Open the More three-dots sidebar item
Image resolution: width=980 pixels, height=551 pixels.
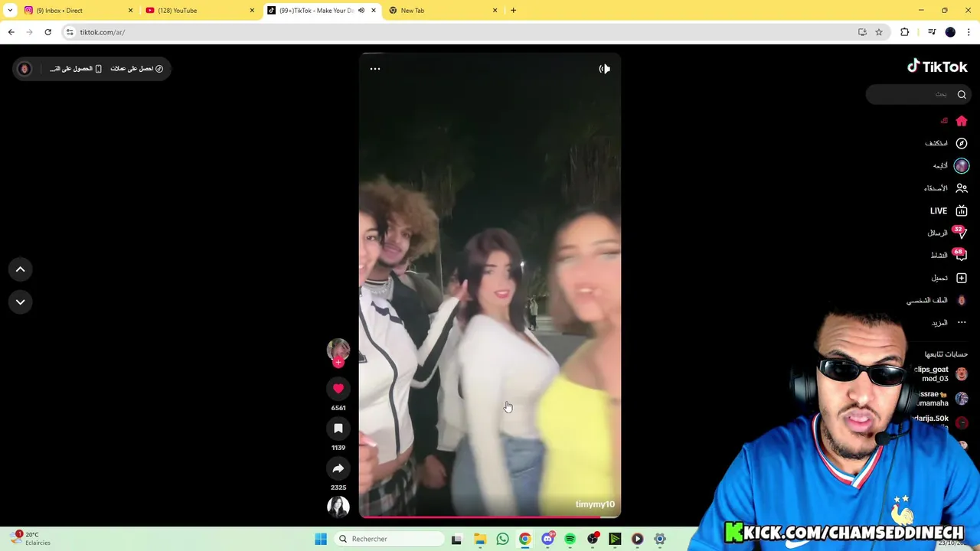tap(962, 322)
